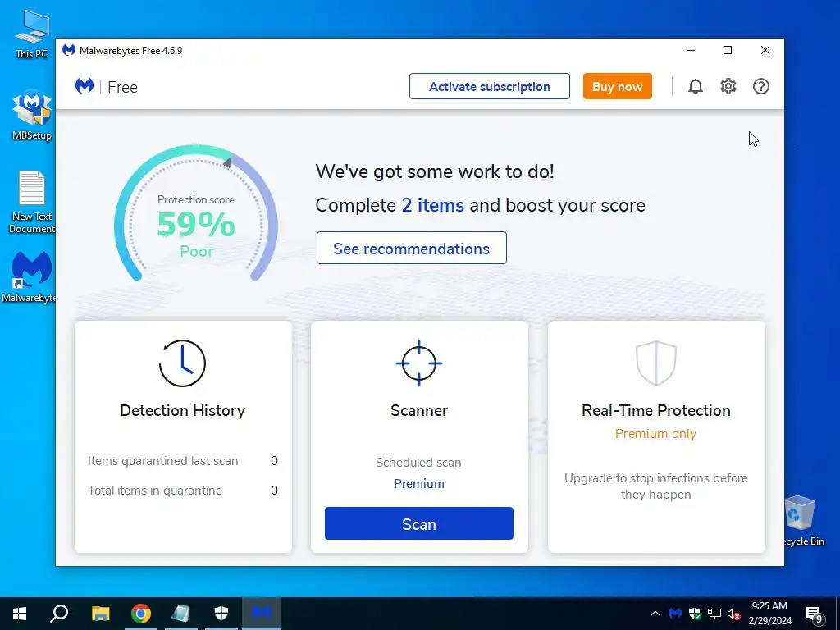Click the Activate subscription button

490,86
